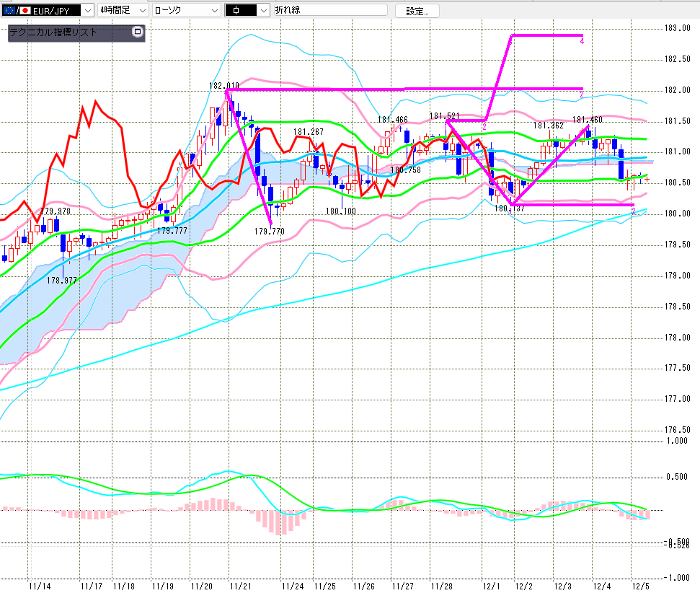Open the EUR/JPY currency pair dropdown arrow
The height and width of the screenshot is (593, 700).
coord(87,11)
